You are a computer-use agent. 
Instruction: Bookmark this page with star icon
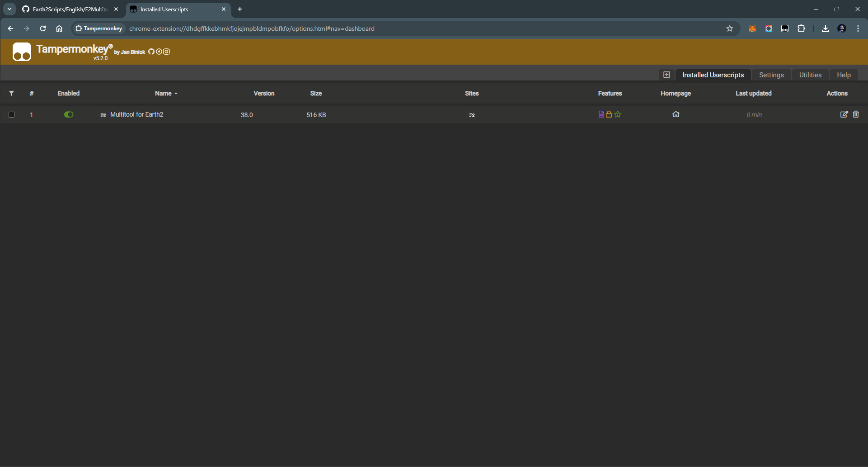(729, 28)
